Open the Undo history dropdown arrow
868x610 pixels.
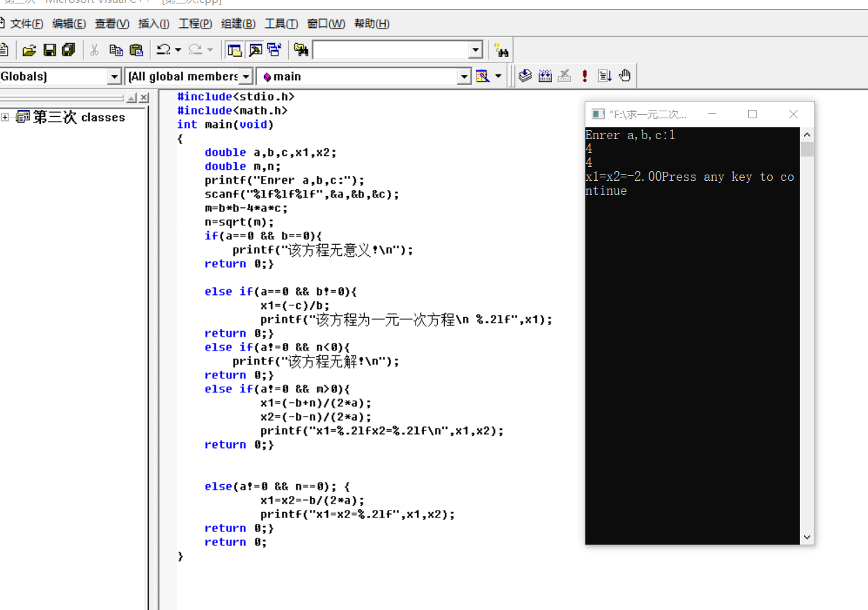click(x=178, y=50)
